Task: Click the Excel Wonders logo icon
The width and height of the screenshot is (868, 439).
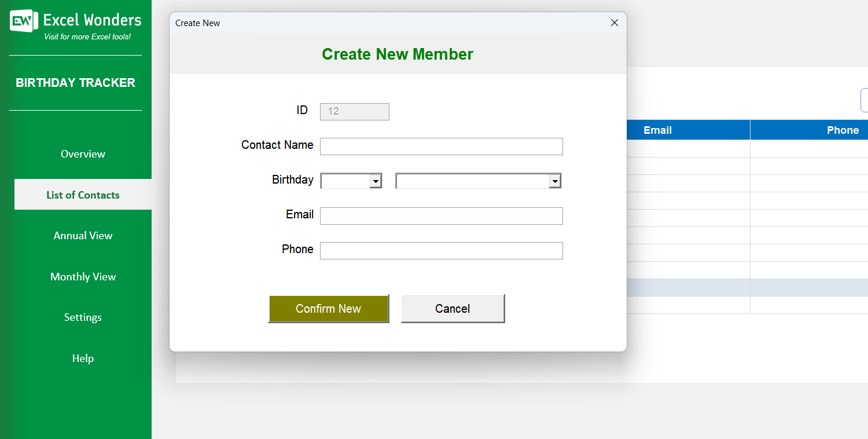Action: [x=24, y=21]
